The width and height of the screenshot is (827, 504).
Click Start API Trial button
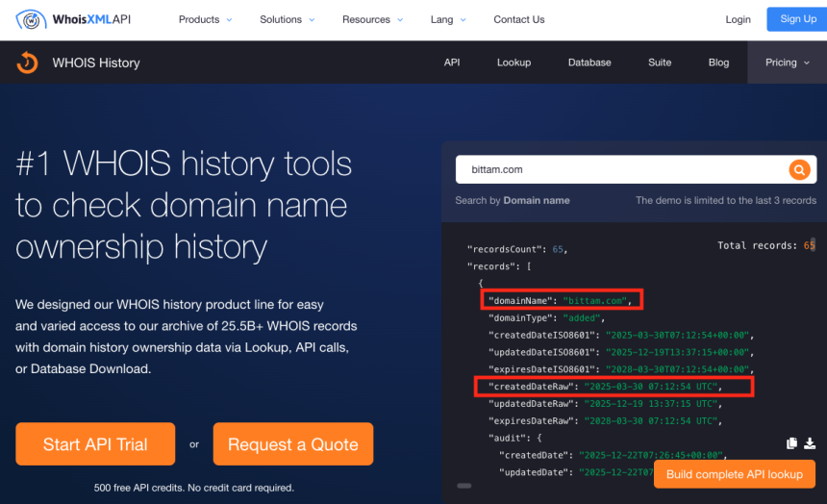(95, 444)
